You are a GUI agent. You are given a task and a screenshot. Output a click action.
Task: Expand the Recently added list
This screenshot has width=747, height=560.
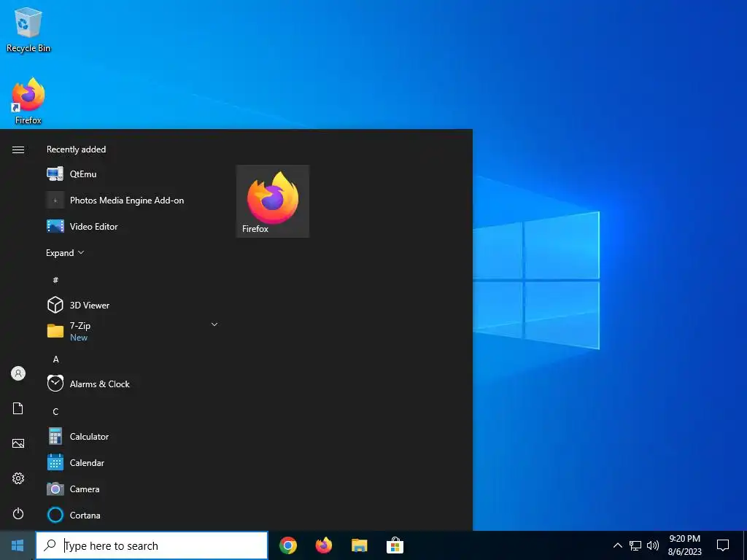click(x=65, y=253)
